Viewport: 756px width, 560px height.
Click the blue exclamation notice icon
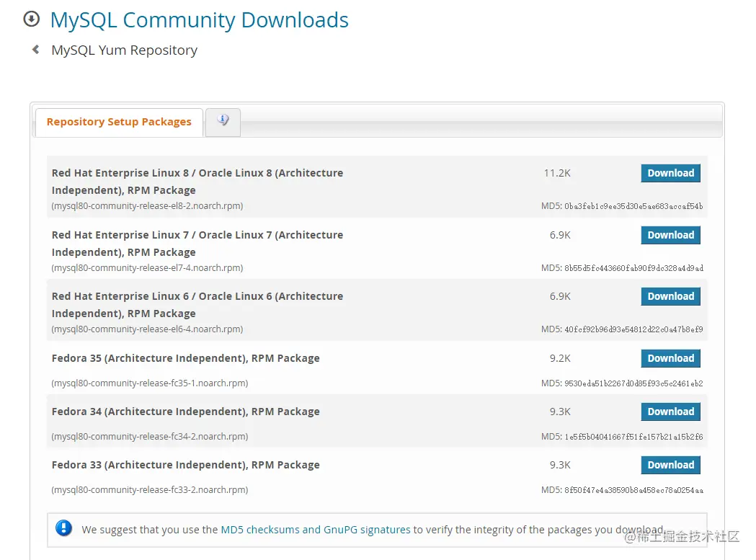point(63,528)
